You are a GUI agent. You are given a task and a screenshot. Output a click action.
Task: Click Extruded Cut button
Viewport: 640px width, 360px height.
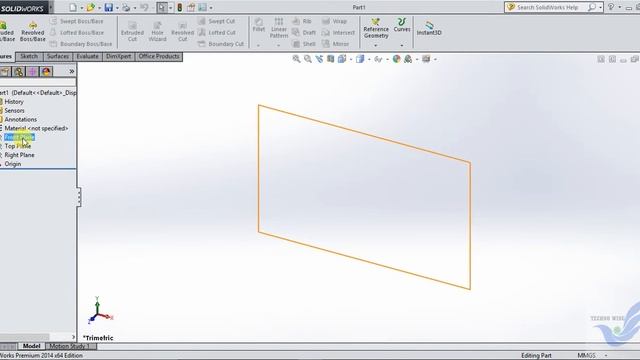[132, 32]
